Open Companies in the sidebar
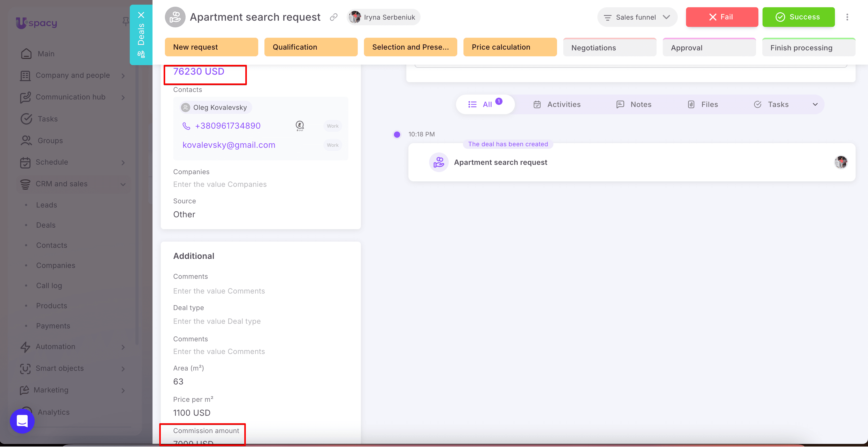The height and width of the screenshot is (447, 868). pyautogui.click(x=56, y=265)
